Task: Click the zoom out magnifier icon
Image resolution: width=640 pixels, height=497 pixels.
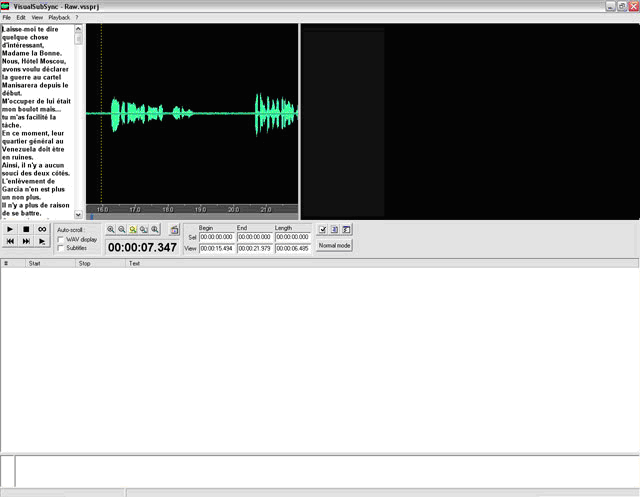Action: click(122, 230)
